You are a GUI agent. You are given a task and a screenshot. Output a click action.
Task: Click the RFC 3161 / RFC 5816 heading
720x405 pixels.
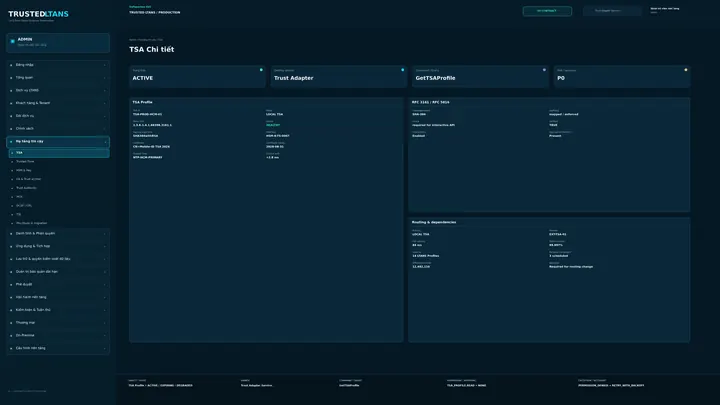[431, 102]
